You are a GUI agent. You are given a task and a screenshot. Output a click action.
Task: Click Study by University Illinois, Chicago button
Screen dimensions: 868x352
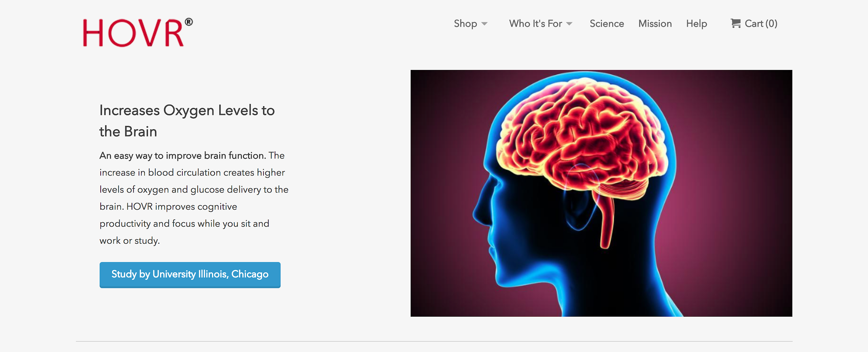click(190, 275)
